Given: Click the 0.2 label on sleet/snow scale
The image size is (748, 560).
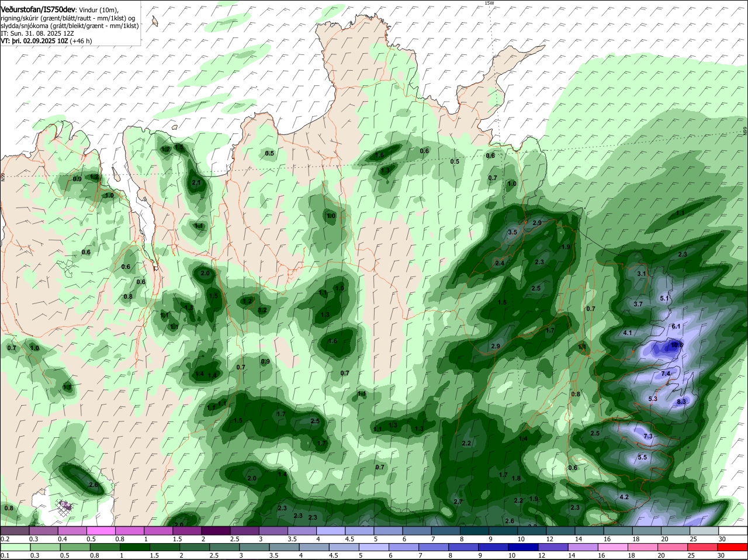Looking at the screenshot, I should (5, 539).
